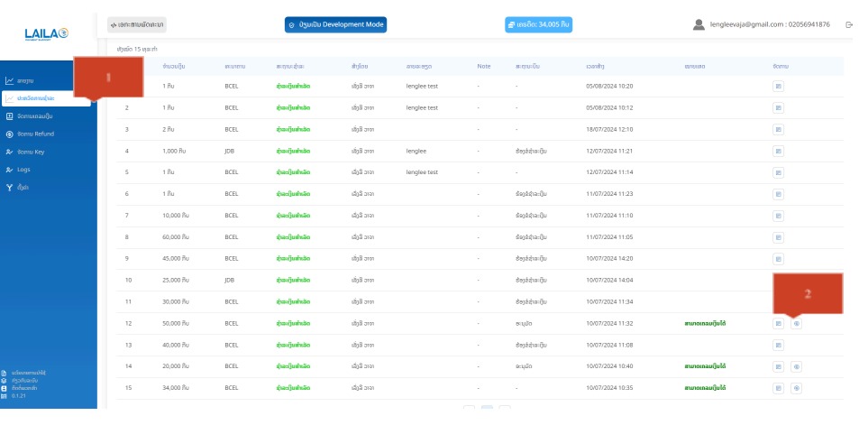
Task: Click the refund icon on row 12
Action: pos(796,323)
